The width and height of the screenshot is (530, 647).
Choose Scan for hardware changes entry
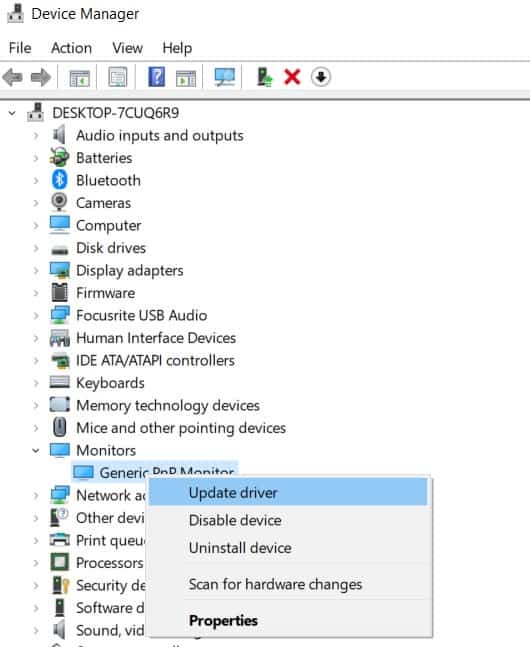click(288, 584)
